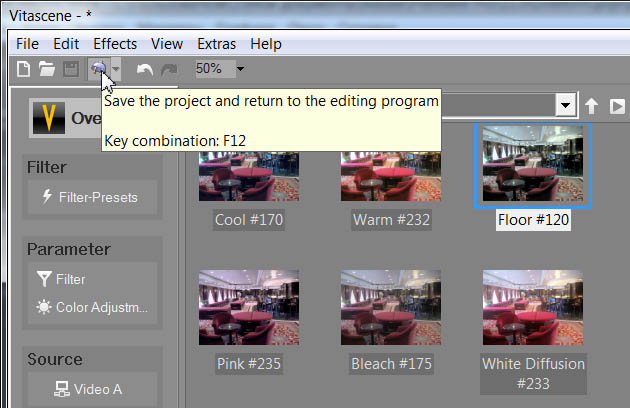Viewport: 630px width, 408px height.
Task: Open the 50% zoom level dropdown
Action: click(240, 69)
